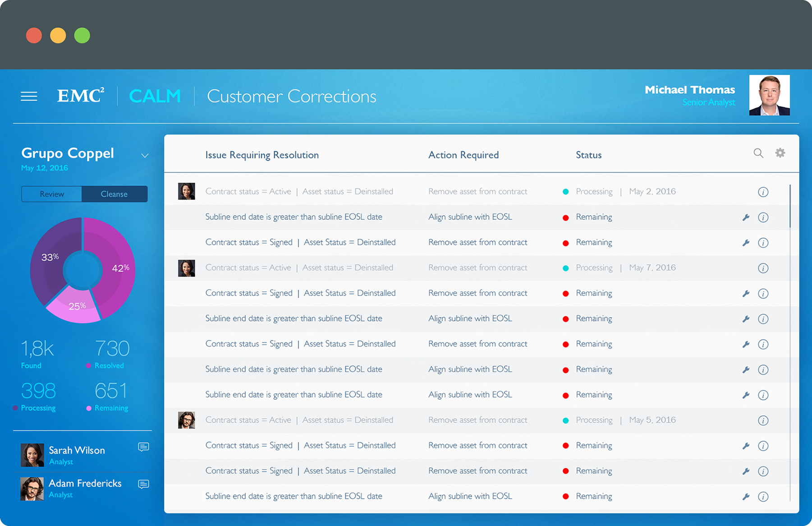Click the search magnifier icon in table header
Screen dimensions: 812x526
(758, 153)
